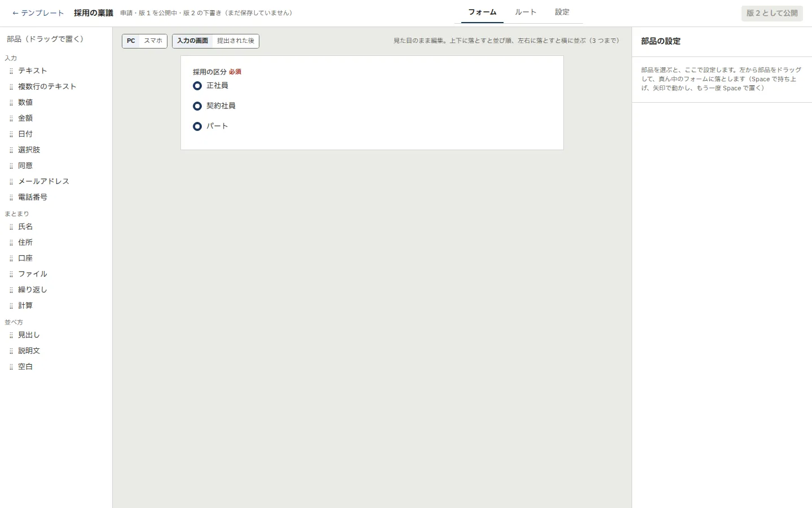Open the 設定 tab
The width and height of the screenshot is (812, 508).
click(562, 12)
